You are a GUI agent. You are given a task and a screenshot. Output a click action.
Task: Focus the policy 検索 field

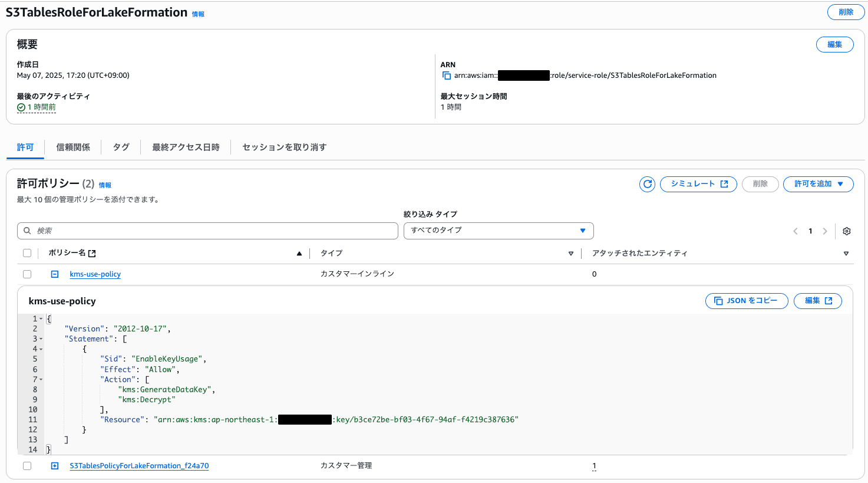click(x=207, y=231)
